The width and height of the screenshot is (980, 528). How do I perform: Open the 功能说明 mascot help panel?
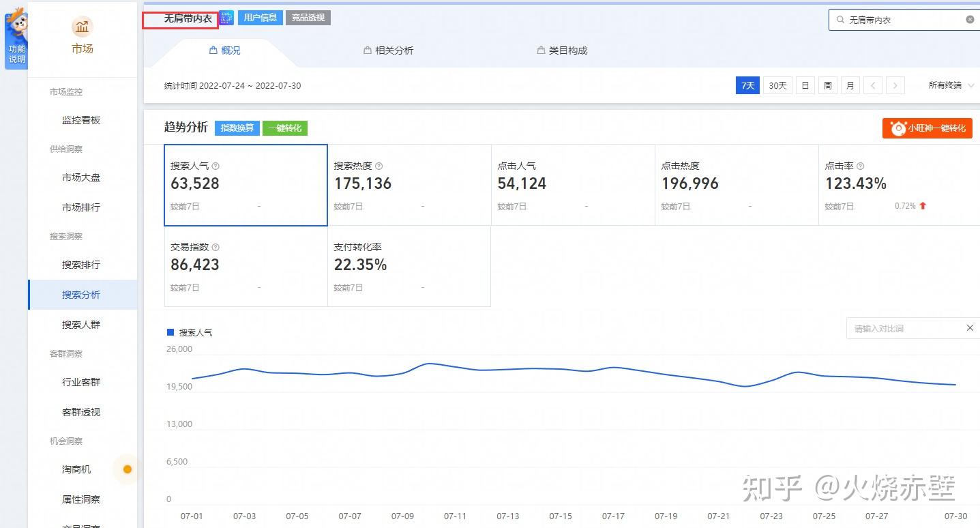tap(16, 38)
